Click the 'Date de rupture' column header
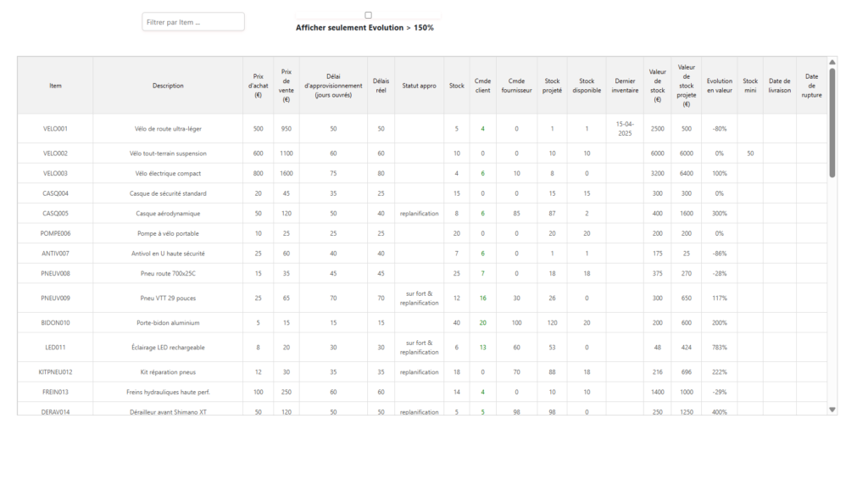868x480 pixels. pyautogui.click(x=811, y=86)
